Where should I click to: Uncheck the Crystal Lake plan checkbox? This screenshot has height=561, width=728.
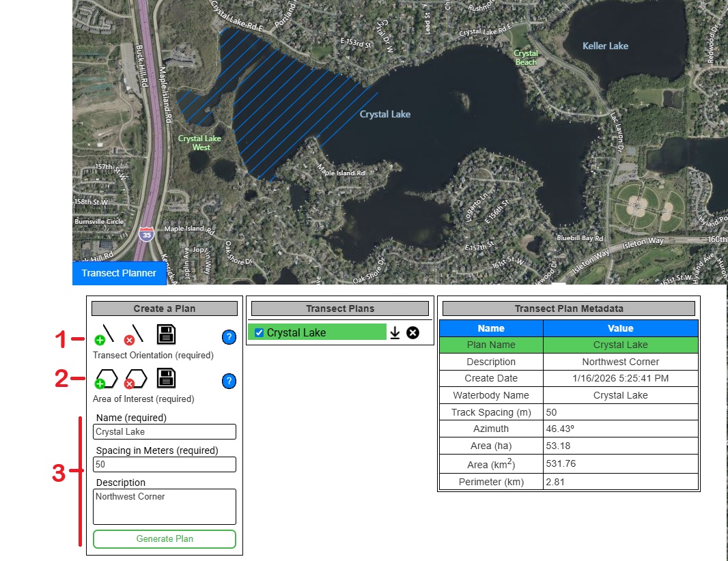tap(259, 333)
